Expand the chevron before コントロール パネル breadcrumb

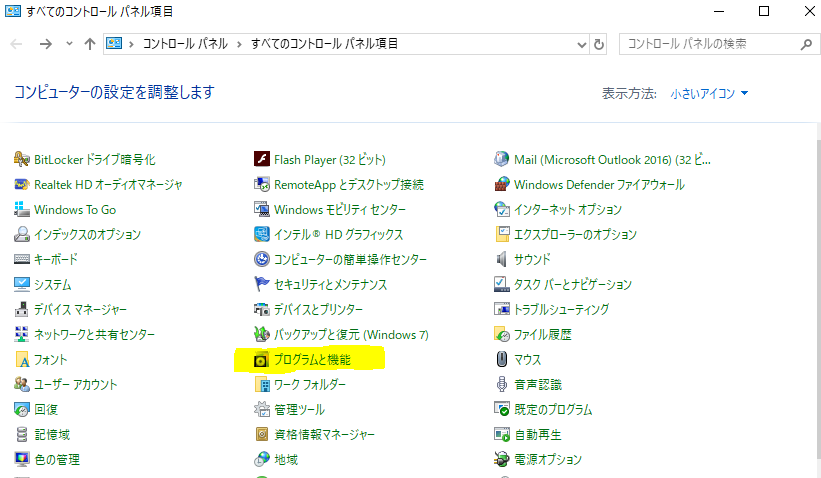(x=131, y=44)
